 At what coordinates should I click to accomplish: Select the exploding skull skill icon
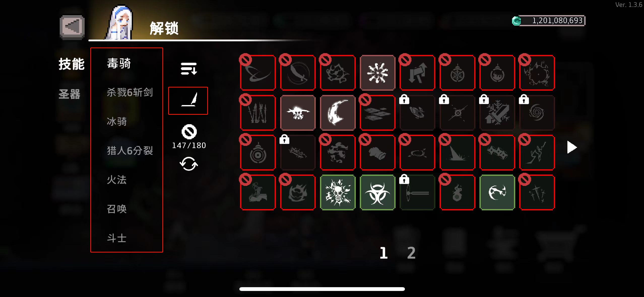[338, 193]
